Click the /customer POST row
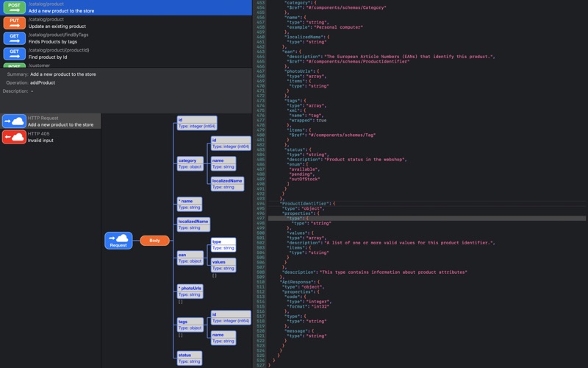 click(x=126, y=65)
